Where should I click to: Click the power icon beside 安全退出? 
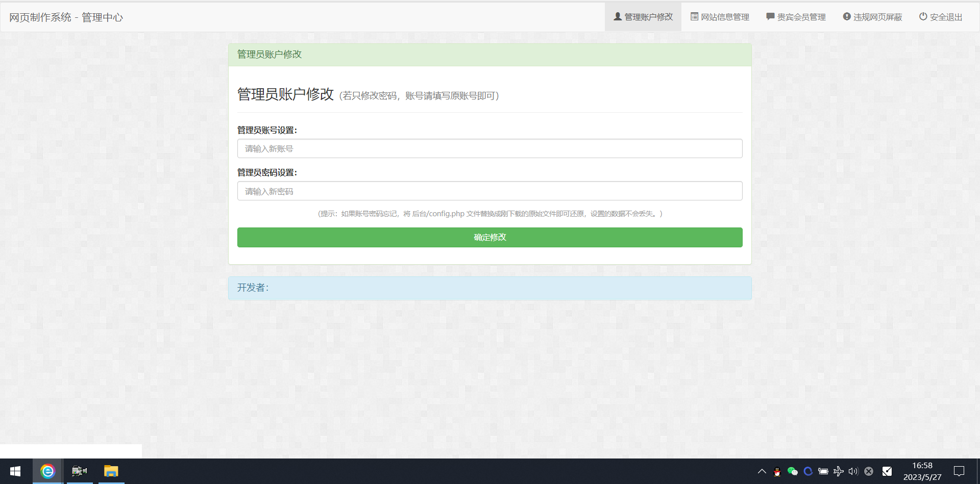point(923,16)
